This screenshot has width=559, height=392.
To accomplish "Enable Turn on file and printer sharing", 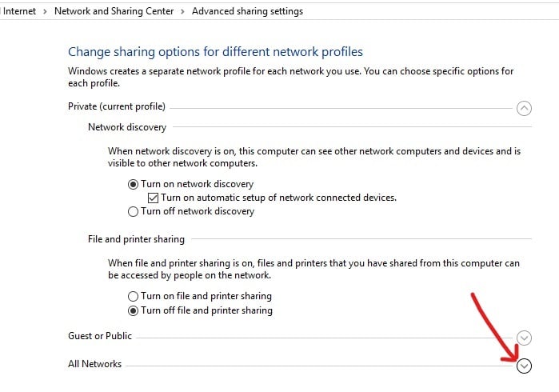I will [134, 296].
